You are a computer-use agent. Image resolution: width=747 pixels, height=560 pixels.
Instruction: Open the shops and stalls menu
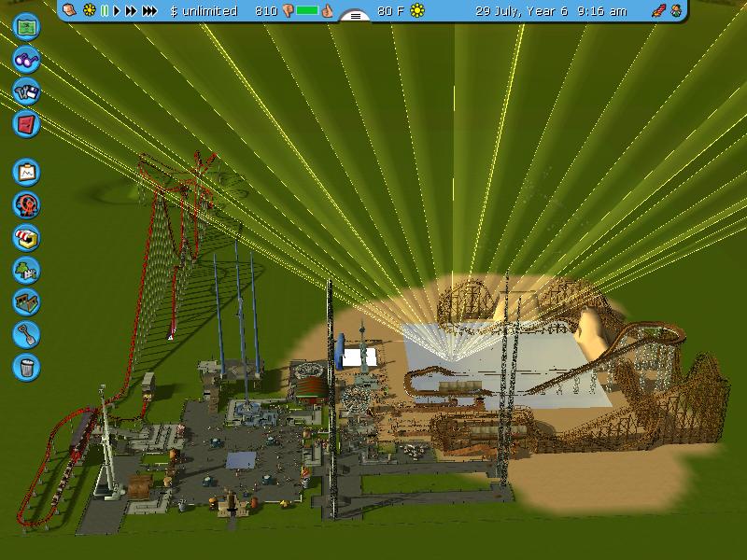coord(26,237)
